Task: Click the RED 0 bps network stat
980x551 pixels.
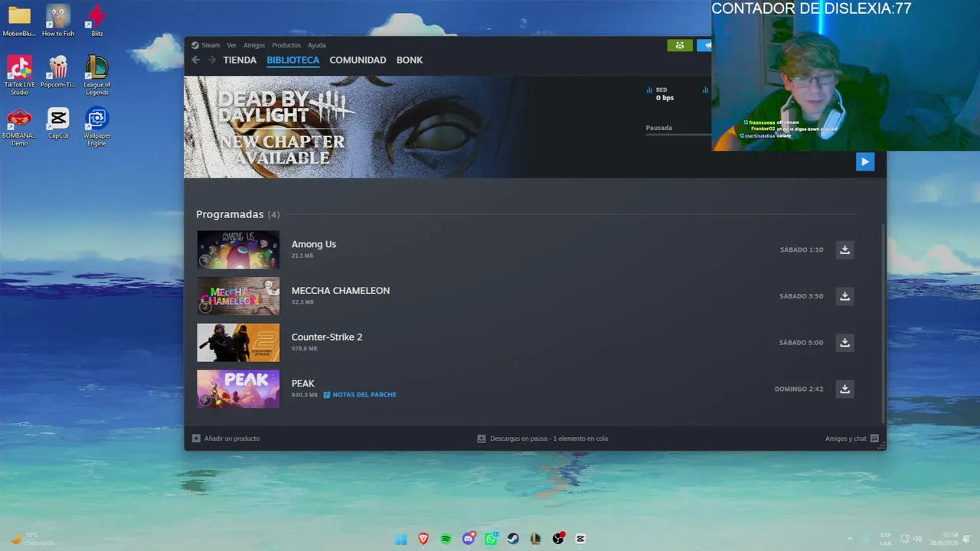Action: 660,94
